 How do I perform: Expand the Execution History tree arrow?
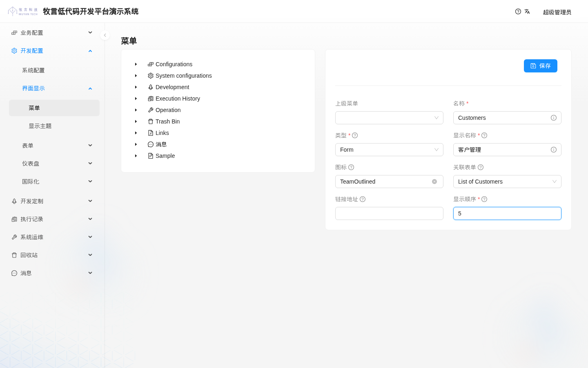136,99
